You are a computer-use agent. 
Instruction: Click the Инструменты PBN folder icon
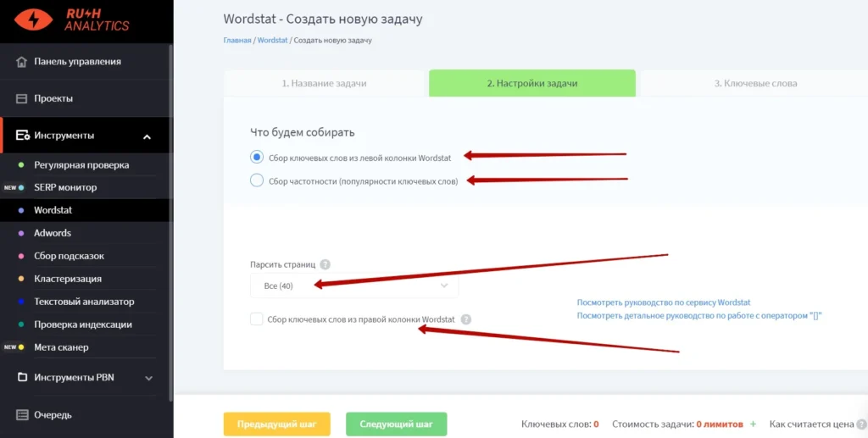coord(22,378)
